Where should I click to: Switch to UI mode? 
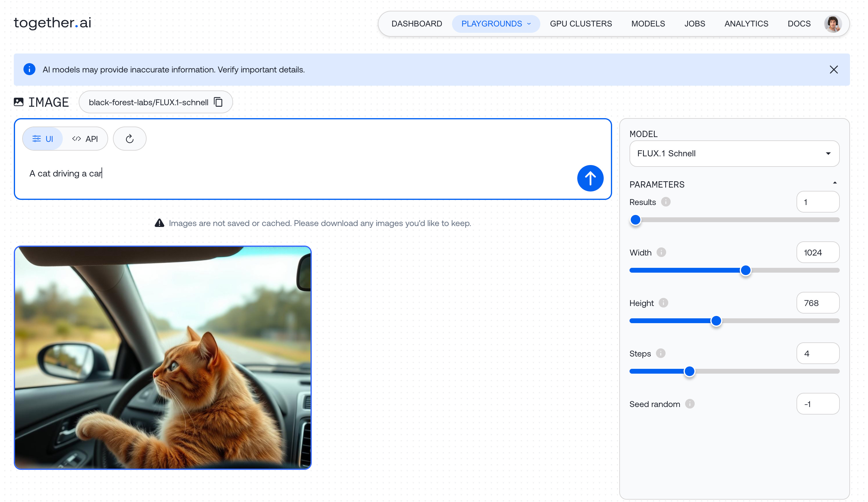[43, 139]
